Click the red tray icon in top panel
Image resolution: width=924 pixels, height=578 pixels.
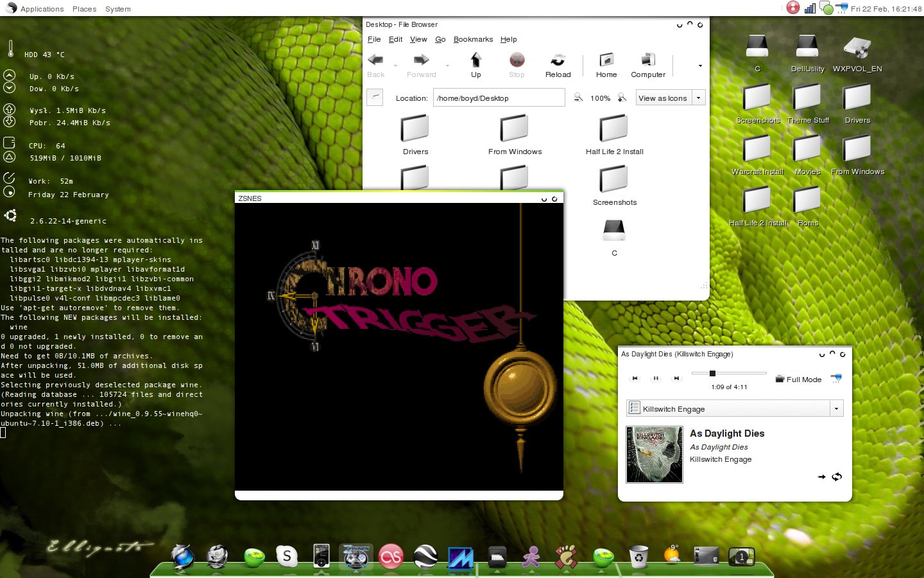point(793,8)
